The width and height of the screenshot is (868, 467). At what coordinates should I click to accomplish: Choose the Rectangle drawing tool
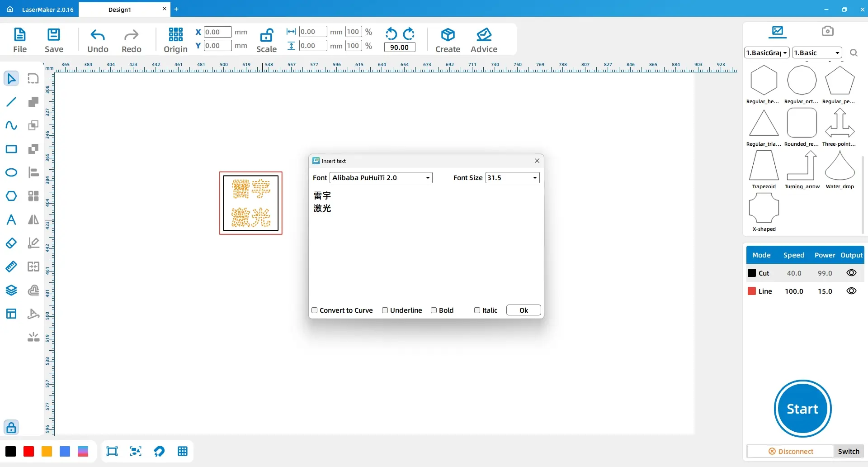pyautogui.click(x=11, y=149)
